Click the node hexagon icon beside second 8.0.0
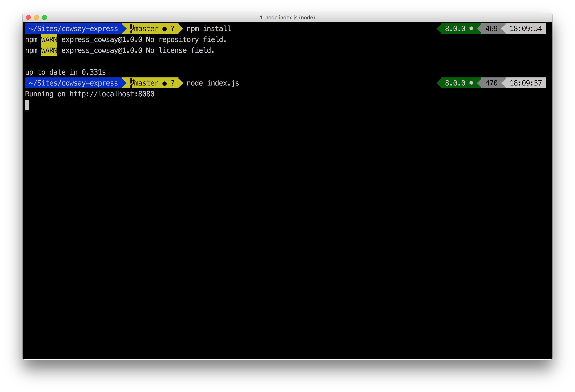Viewport: 575px width, 392px height. click(471, 83)
